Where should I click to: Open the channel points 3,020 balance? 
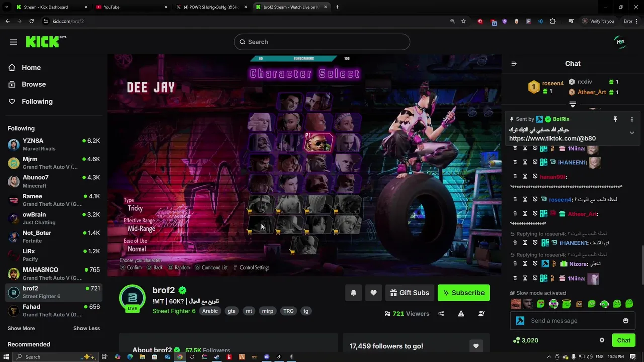pos(525,340)
